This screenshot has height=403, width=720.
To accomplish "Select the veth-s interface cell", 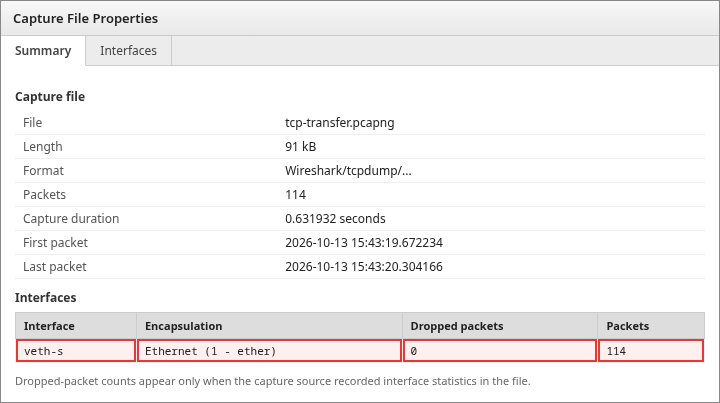I will (76, 351).
